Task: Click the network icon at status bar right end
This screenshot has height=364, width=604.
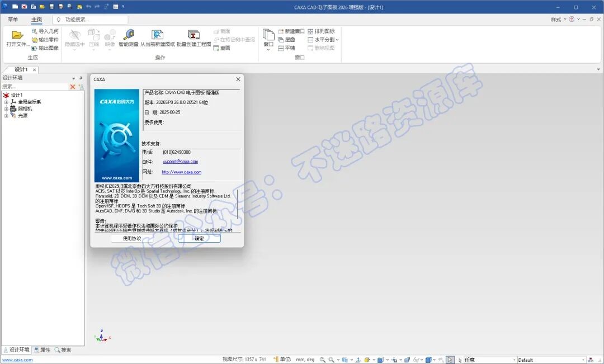Action: 591,360
